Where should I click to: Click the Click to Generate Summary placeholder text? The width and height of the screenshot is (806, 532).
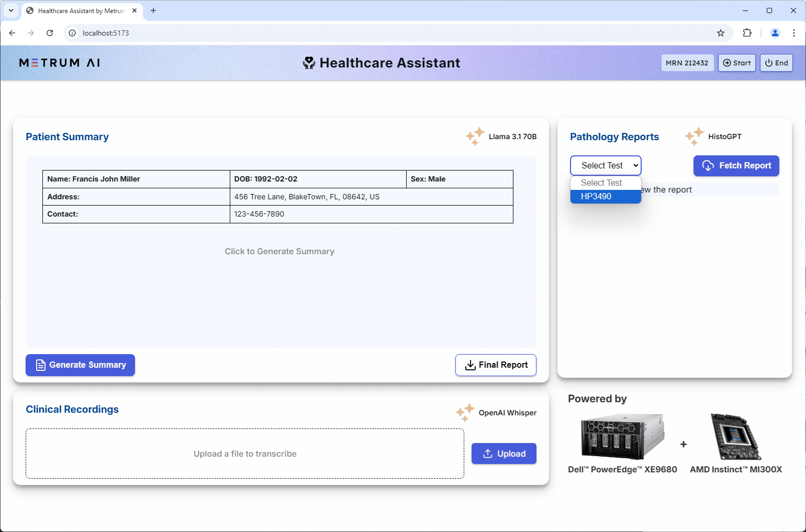279,251
